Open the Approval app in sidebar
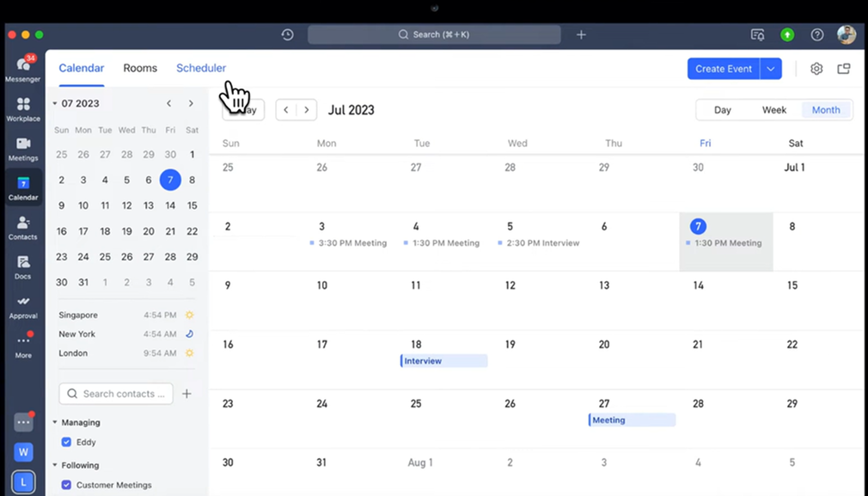 tap(23, 307)
